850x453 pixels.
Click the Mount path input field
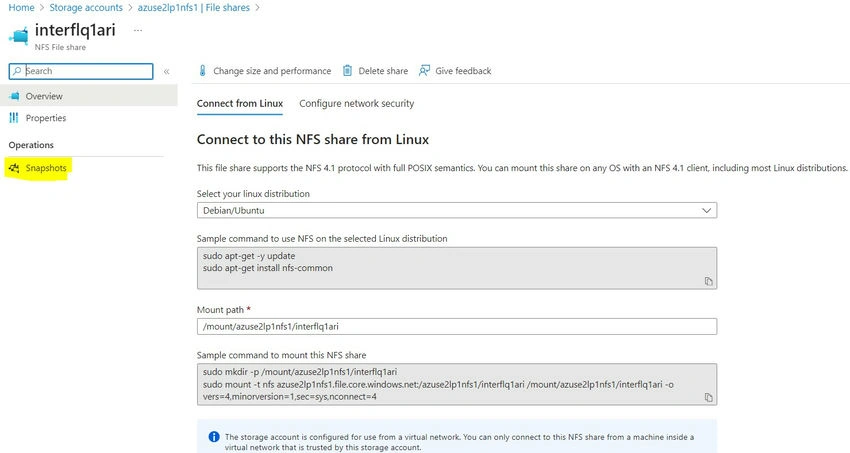click(456, 326)
